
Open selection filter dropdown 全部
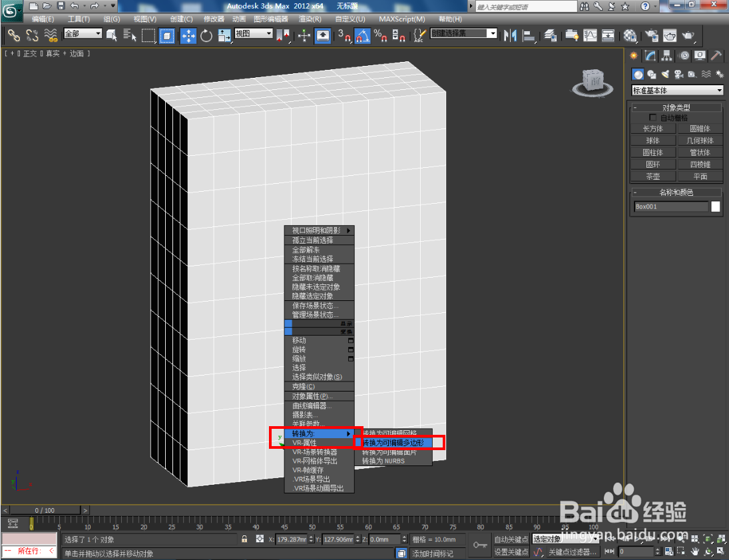(x=83, y=33)
